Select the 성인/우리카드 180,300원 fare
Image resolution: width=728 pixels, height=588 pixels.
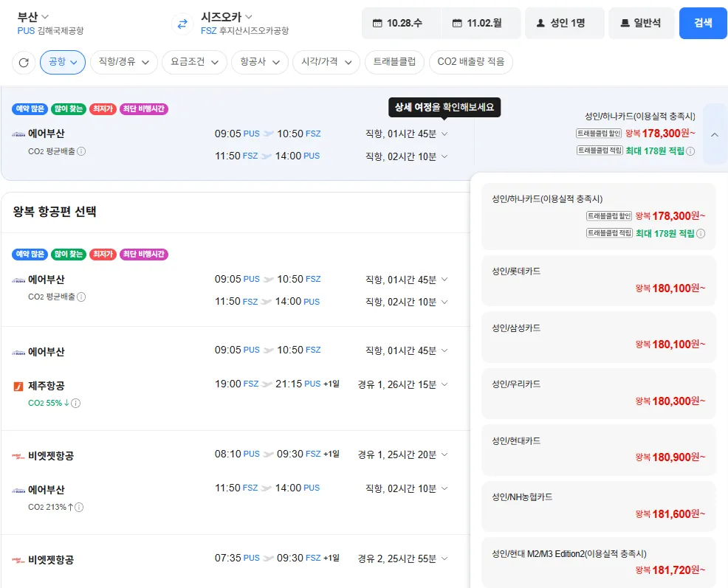pyautogui.click(x=599, y=393)
